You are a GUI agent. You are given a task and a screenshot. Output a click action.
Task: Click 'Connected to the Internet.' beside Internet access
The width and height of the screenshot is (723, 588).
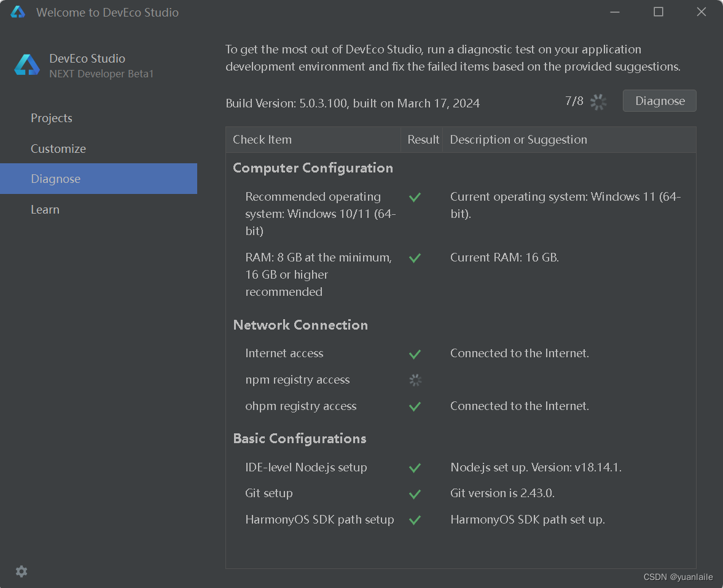click(520, 354)
